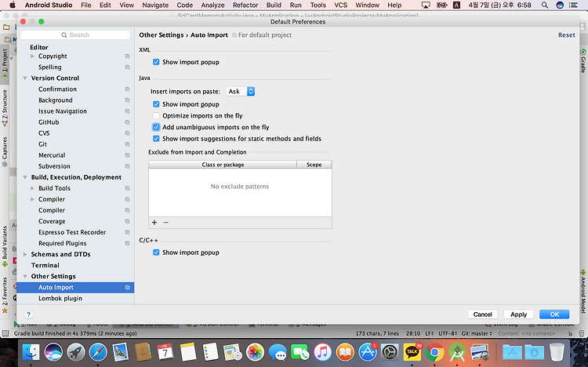Toggle Add unambiguous imports on the fly

156,127
